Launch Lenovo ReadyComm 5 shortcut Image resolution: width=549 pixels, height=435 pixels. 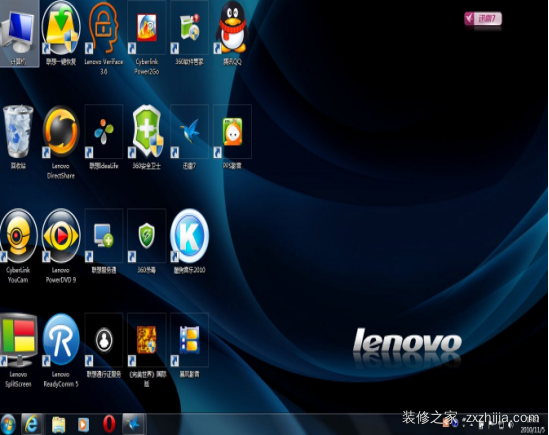(61, 350)
